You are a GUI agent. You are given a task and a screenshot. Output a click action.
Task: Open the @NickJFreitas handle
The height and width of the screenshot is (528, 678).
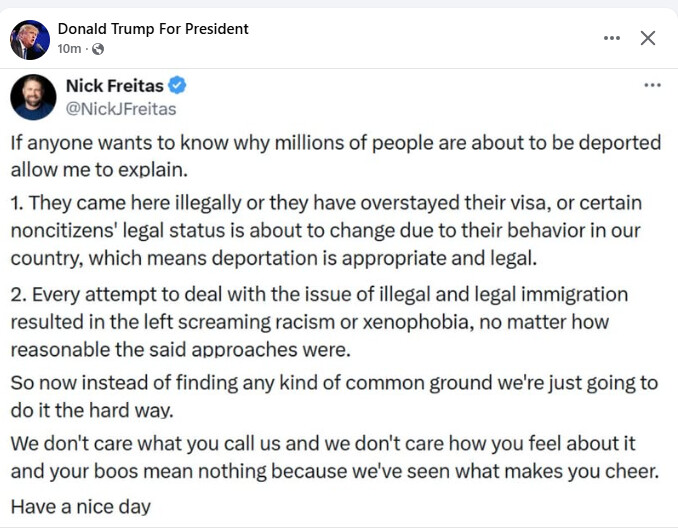coord(121,108)
